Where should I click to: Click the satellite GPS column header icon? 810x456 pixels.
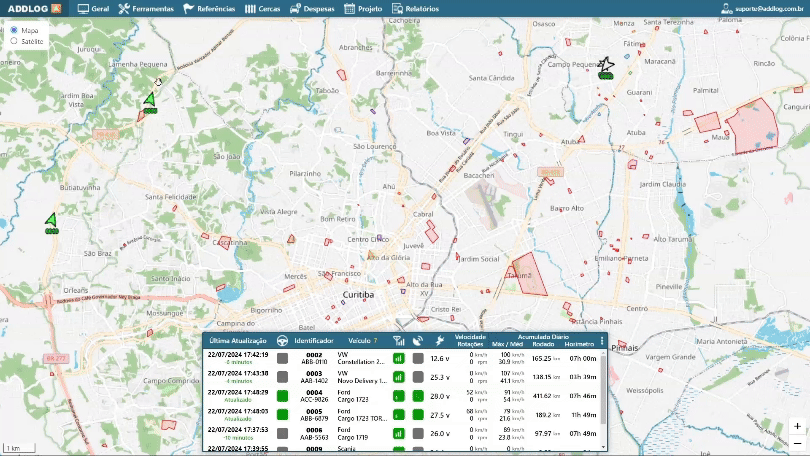point(416,341)
